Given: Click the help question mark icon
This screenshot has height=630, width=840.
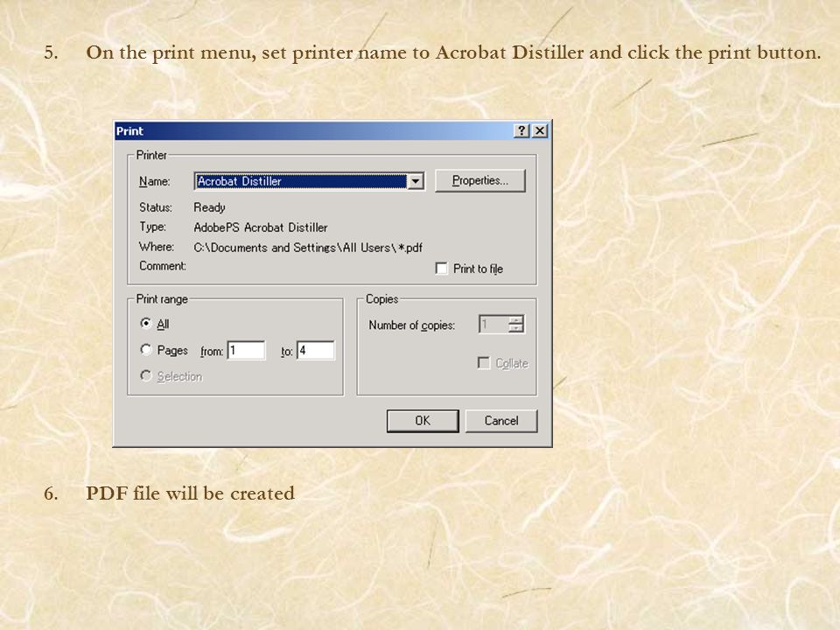Looking at the screenshot, I should click(x=521, y=130).
